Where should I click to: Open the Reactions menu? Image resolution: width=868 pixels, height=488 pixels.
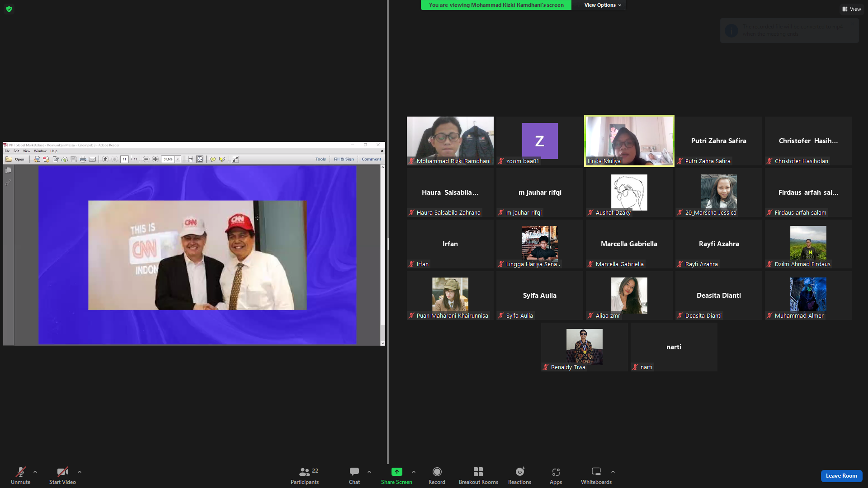[x=520, y=476]
